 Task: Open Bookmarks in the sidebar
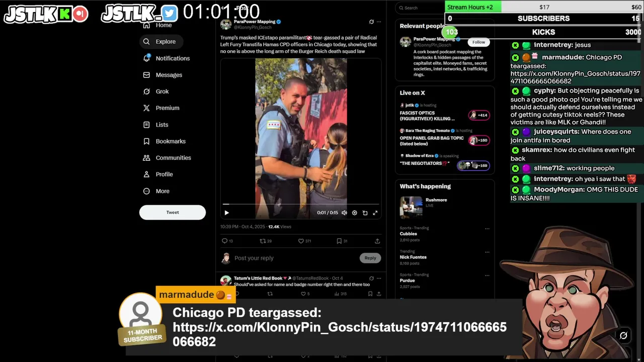click(x=165, y=141)
